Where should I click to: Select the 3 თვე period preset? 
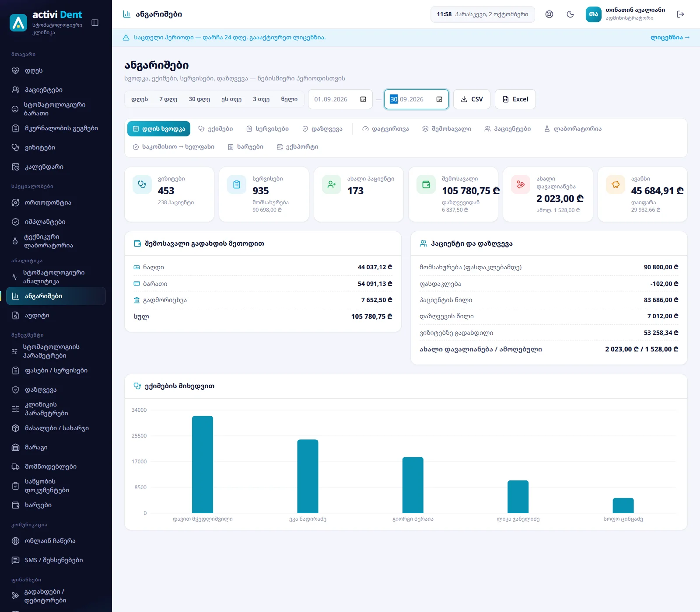tap(261, 99)
